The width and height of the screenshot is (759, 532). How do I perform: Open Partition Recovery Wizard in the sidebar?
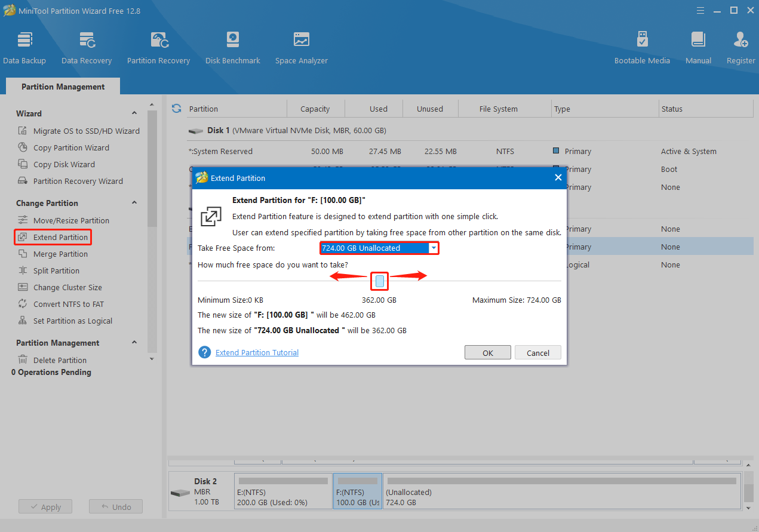pos(70,181)
